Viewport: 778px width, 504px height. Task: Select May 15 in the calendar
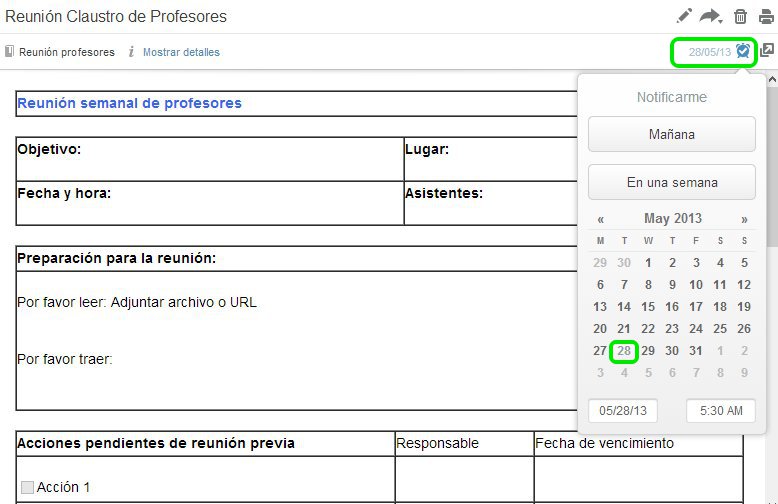pos(648,307)
